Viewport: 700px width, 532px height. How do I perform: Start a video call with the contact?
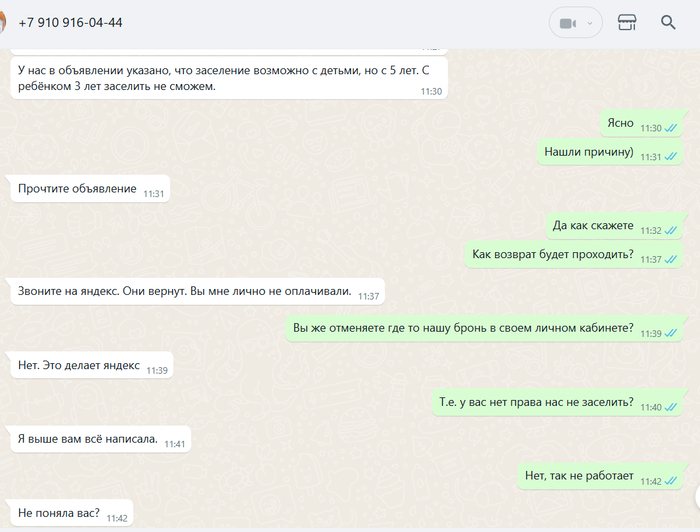tap(567, 23)
